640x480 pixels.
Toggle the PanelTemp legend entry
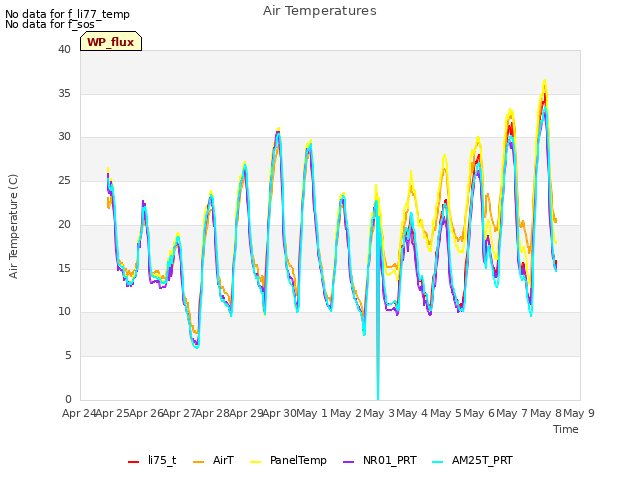[x=288, y=460]
